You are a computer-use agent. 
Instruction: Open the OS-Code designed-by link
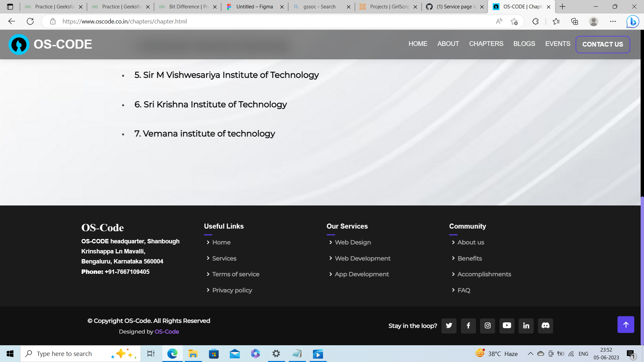tap(167, 331)
